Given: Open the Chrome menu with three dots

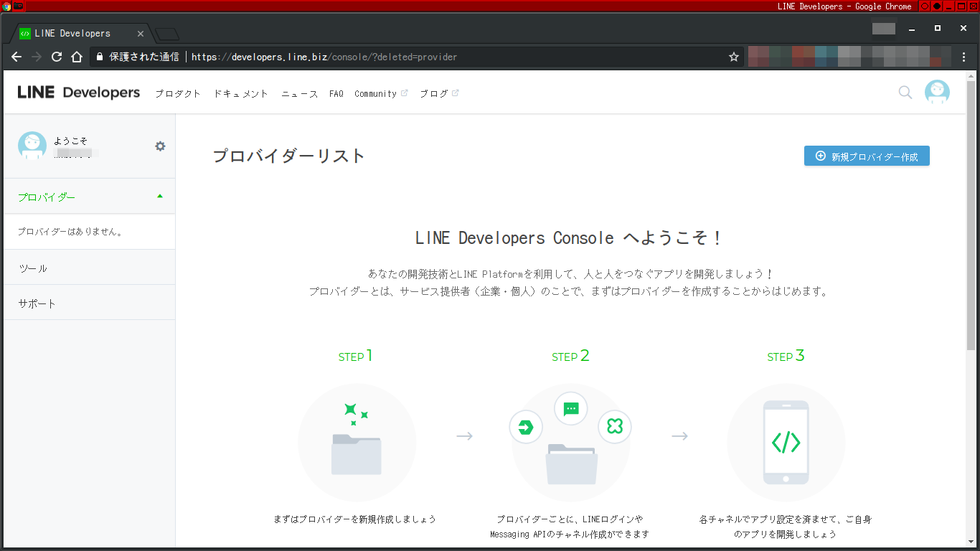Looking at the screenshot, I should pyautogui.click(x=964, y=57).
